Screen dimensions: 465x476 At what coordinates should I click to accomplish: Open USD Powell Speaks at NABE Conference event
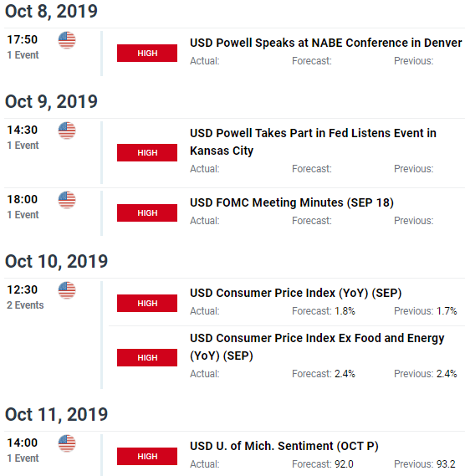click(x=325, y=43)
